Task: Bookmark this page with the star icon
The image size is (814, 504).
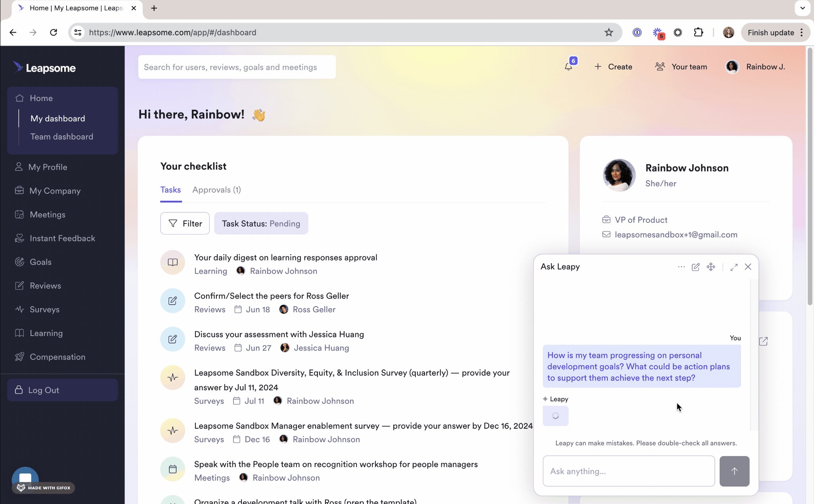Action: click(x=609, y=32)
